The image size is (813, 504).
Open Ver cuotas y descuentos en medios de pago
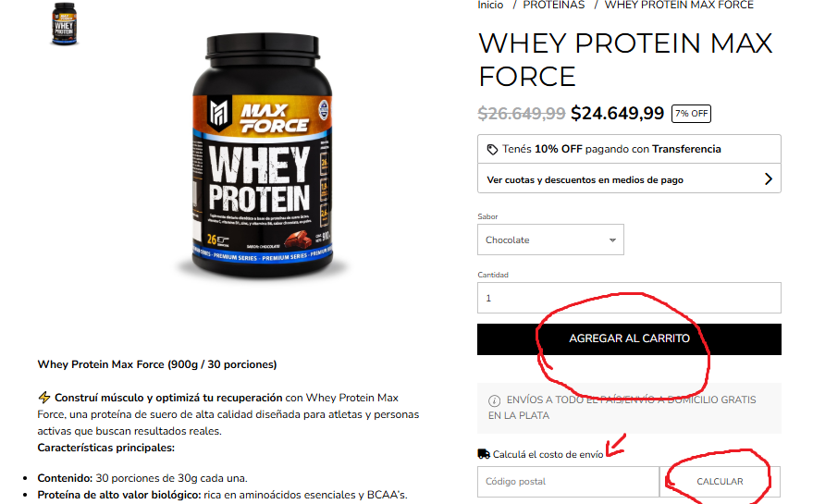coord(629,179)
